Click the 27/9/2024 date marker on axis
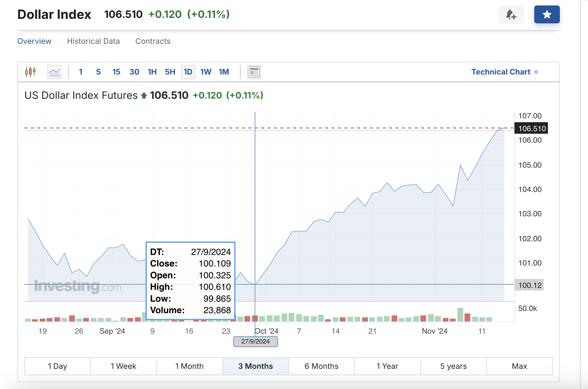This screenshot has height=389, width=588. [256, 341]
